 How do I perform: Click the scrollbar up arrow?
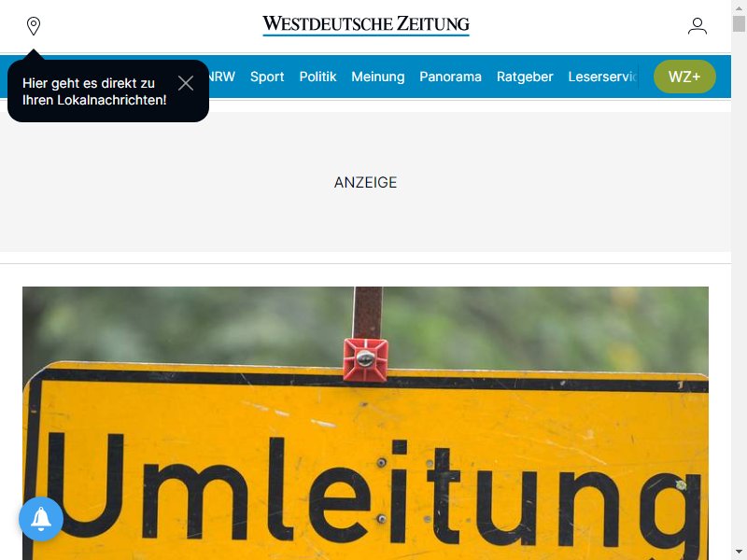point(739,7)
